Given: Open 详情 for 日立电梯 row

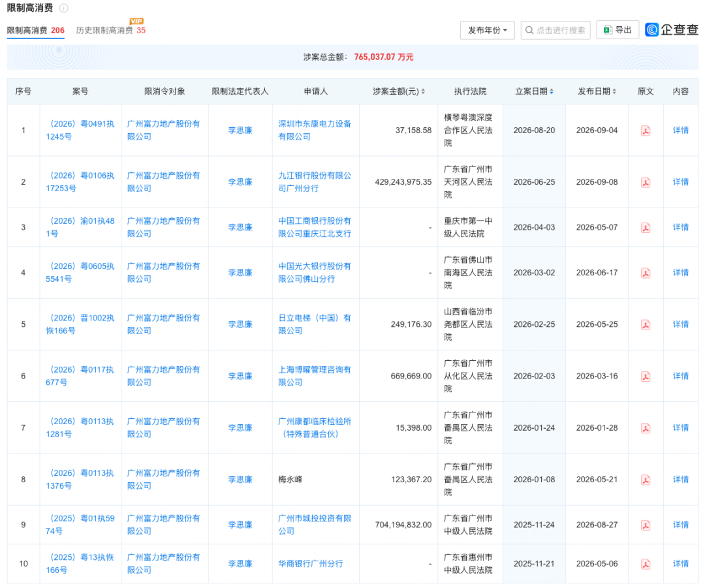Looking at the screenshot, I should tap(680, 324).
